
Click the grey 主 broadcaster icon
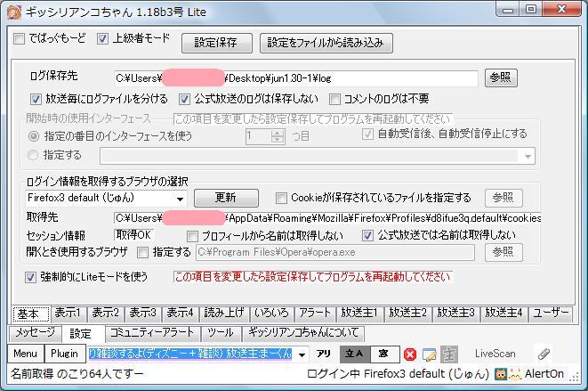click(449, 354)
